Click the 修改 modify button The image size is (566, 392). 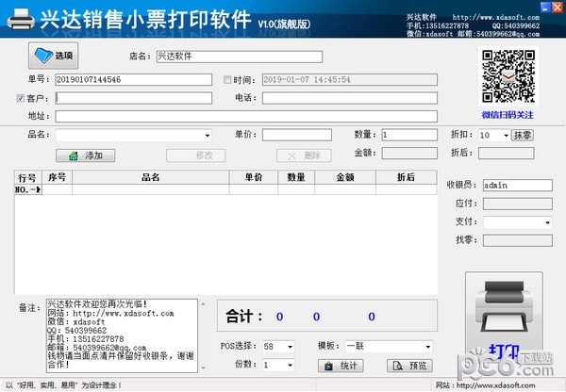pyautogui.click(x=195, y=155)
